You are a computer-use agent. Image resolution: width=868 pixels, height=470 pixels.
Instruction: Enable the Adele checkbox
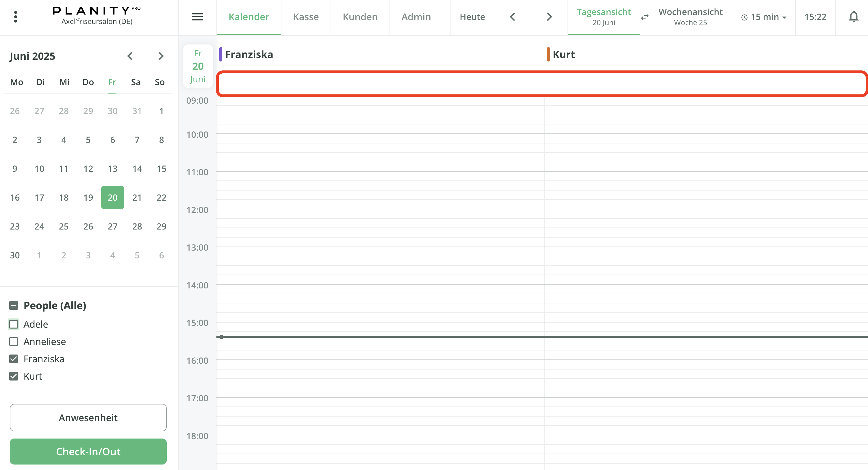click(14, 324)
